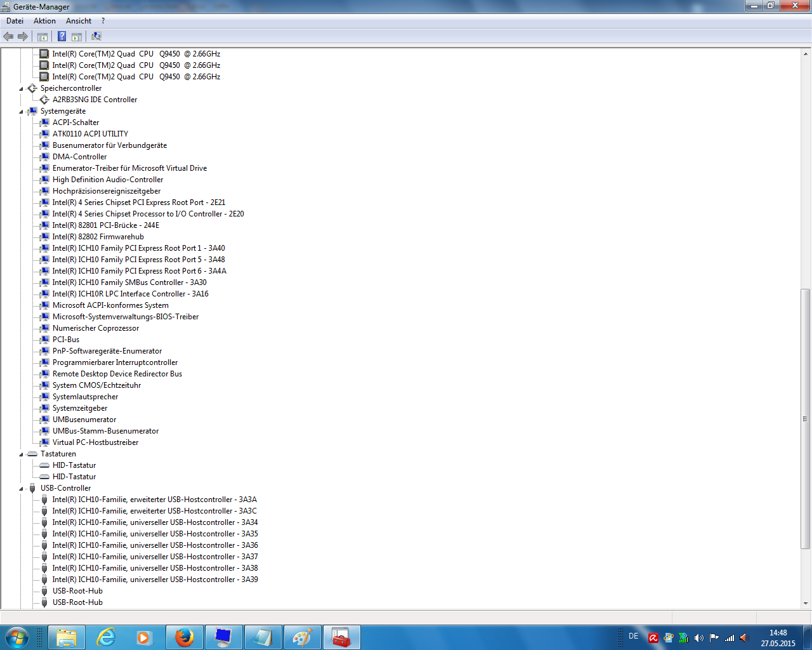Select erweiterter USB-Hostcontroller - 3A3C
Screen dimensions: 812x650
click(x=155, y=511)
